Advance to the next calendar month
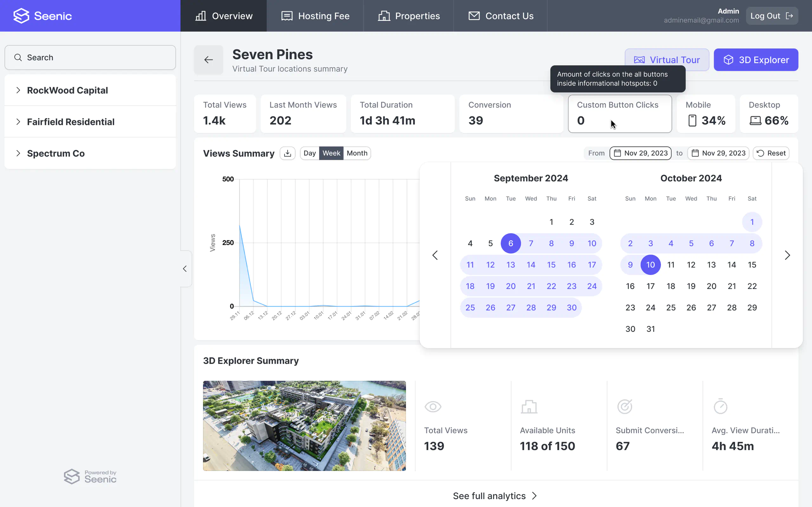Viewport: 812px width, 507px height. (787, 255)
